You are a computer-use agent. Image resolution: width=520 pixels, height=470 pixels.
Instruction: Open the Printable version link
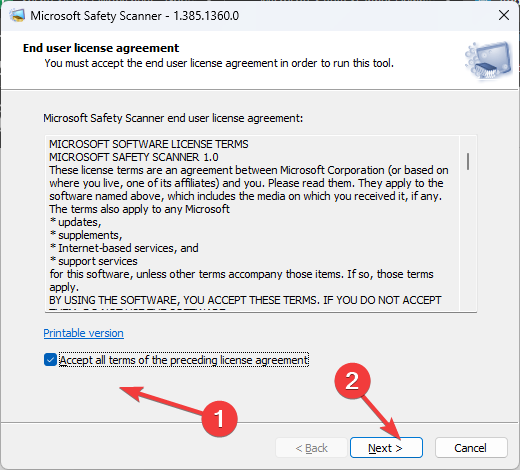83,333
